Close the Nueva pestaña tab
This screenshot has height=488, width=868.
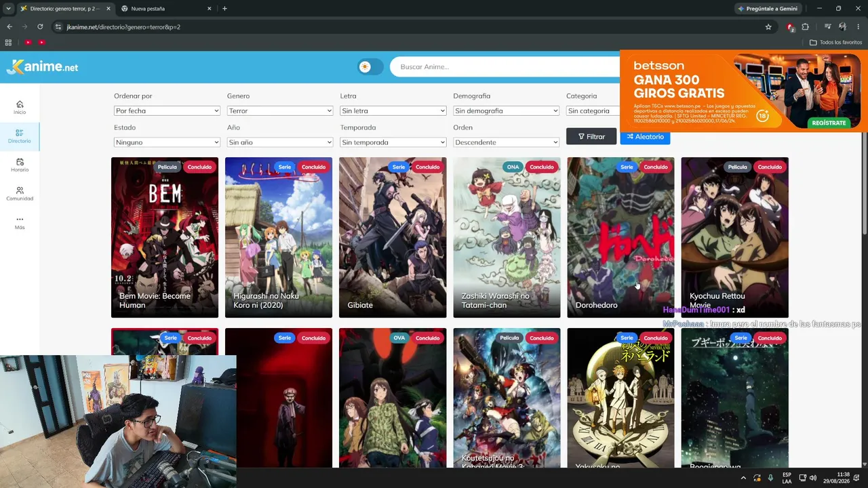(x=209, y=9)
